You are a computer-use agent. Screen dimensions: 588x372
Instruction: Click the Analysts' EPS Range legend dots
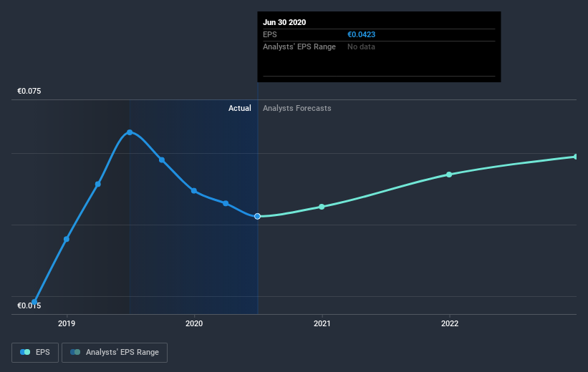click(x=75, y=352)
